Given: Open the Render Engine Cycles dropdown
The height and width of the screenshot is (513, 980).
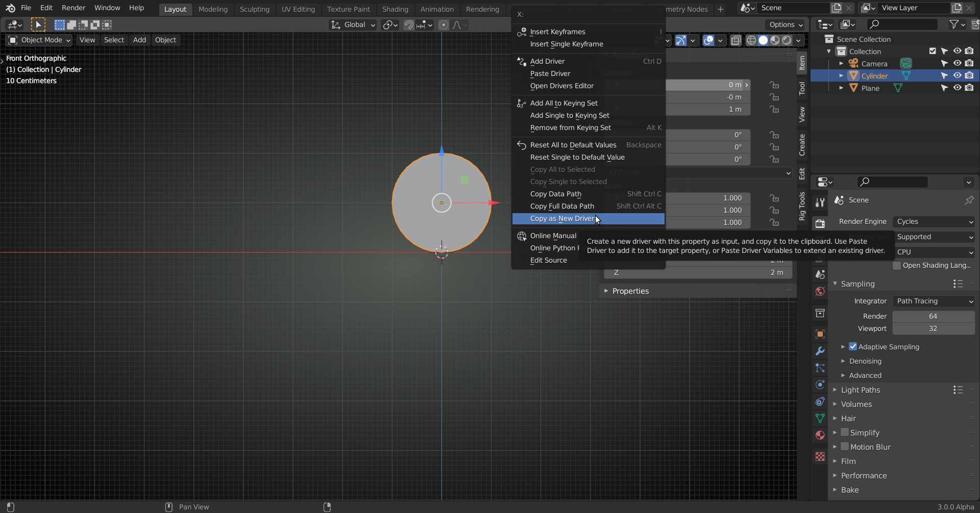Looking at the screenshot, I should (934, 221).
